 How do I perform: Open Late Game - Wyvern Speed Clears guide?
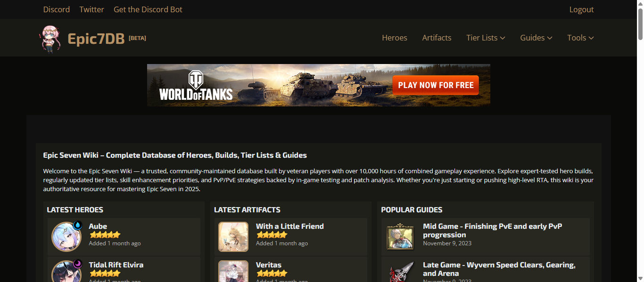499,269
